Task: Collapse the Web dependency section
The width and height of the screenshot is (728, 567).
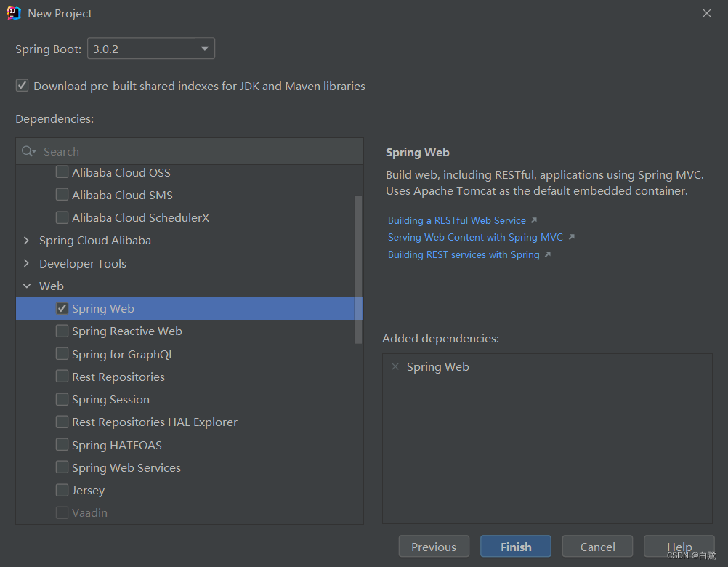Action: point(27,286)
